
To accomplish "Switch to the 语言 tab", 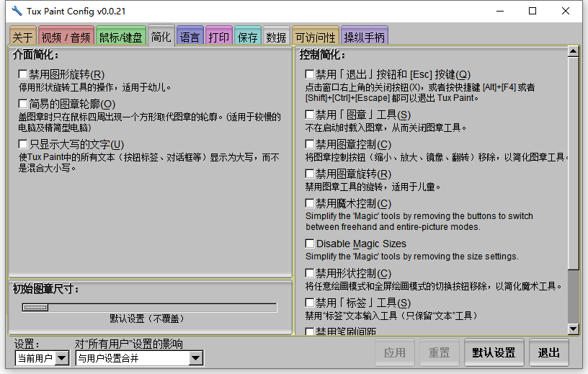I will [190, 36].
